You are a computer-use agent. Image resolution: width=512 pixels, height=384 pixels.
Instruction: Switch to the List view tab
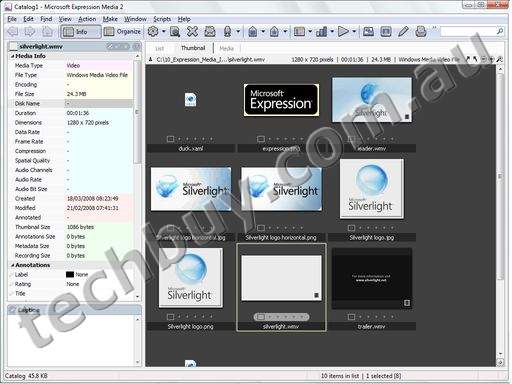point(160,48)
